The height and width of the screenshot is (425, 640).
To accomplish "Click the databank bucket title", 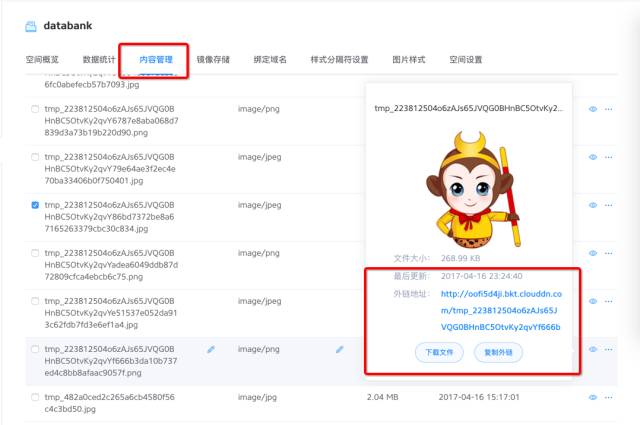I will 68,26.
